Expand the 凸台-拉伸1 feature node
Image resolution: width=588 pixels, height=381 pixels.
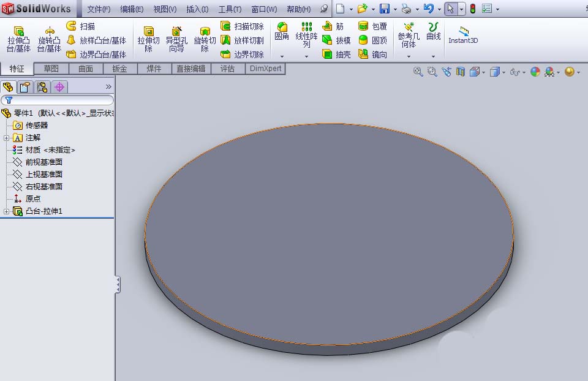[6, 211]
